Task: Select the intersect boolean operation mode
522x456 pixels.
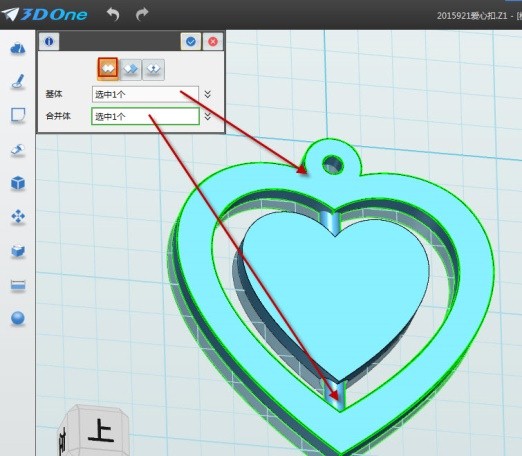Action: 153,69
